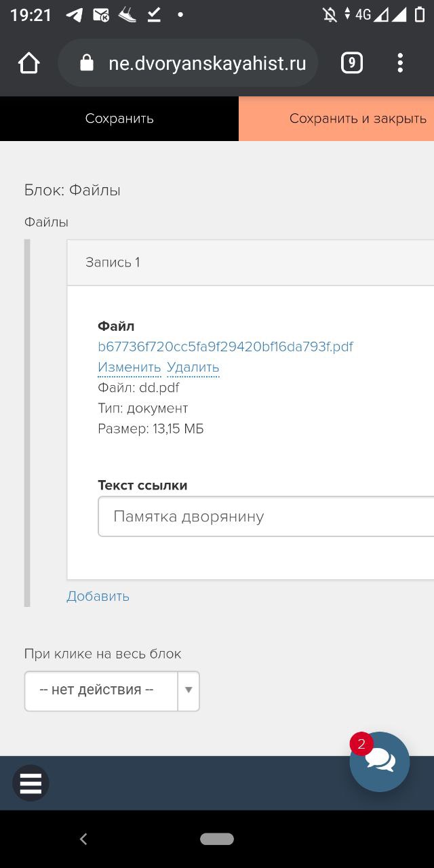The width and height of the screenshot is (434, 868).
Task: Open the b67736f720cc5fa9f29420bf16da793f.pdf file link
Action: point(225,347)
